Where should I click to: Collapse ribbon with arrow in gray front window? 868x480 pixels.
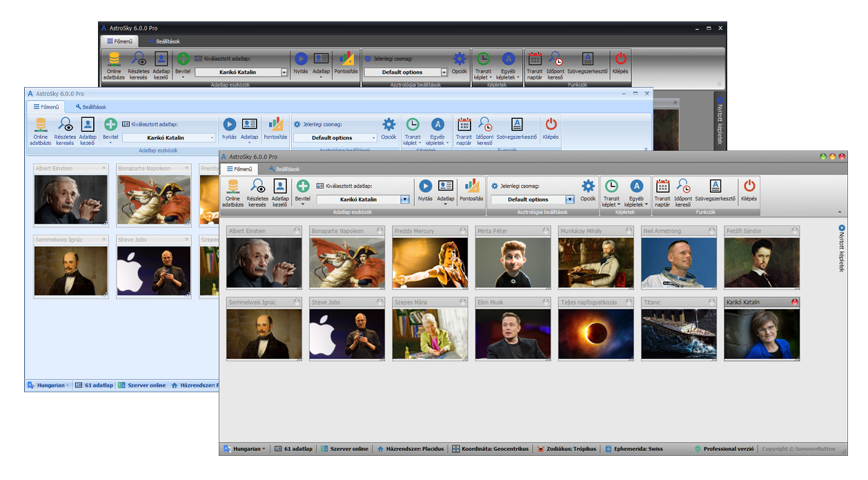tap(840, 211)
